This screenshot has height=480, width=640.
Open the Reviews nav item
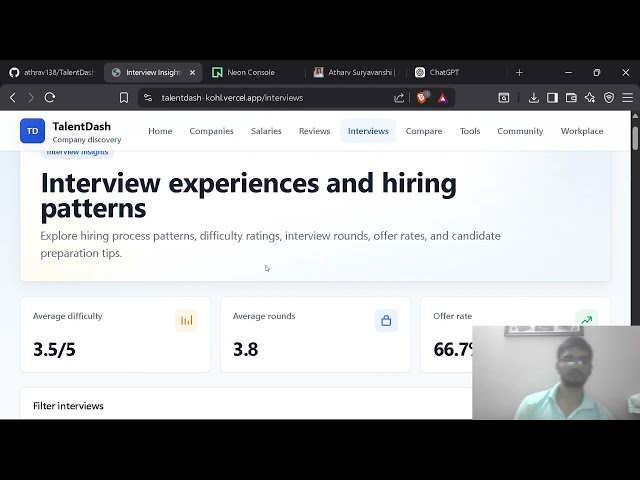tap(314, 131)
